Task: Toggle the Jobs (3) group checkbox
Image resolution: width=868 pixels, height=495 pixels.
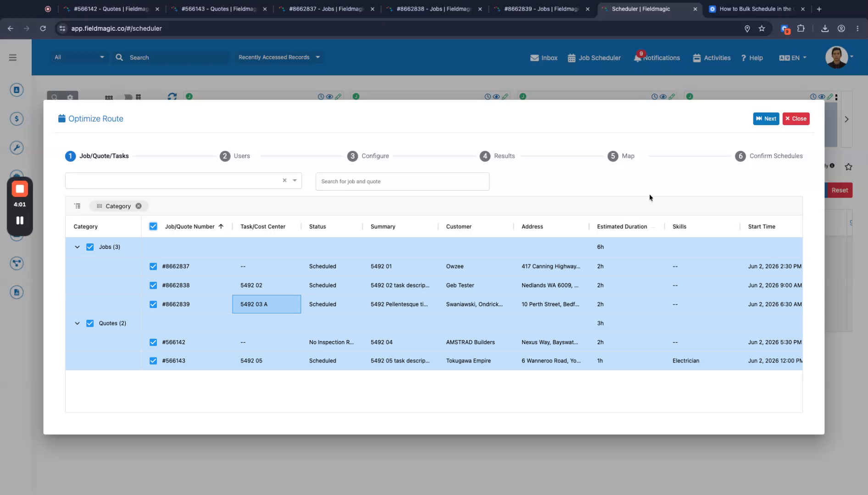Action: (x=90, y=247)
